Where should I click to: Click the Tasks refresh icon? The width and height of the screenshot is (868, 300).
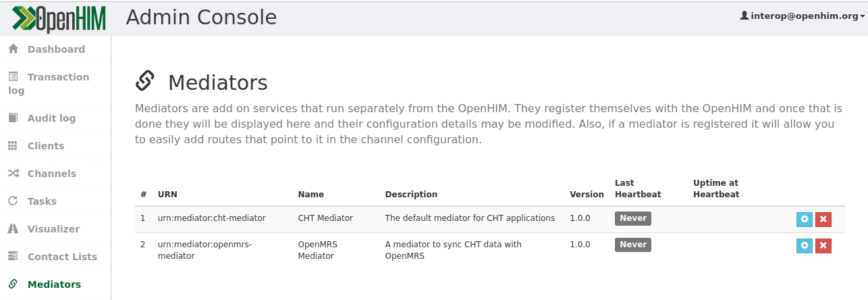[13, 201]
